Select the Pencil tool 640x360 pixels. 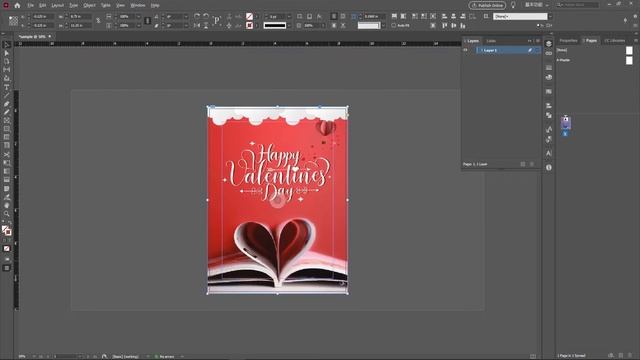click(7, 112)
